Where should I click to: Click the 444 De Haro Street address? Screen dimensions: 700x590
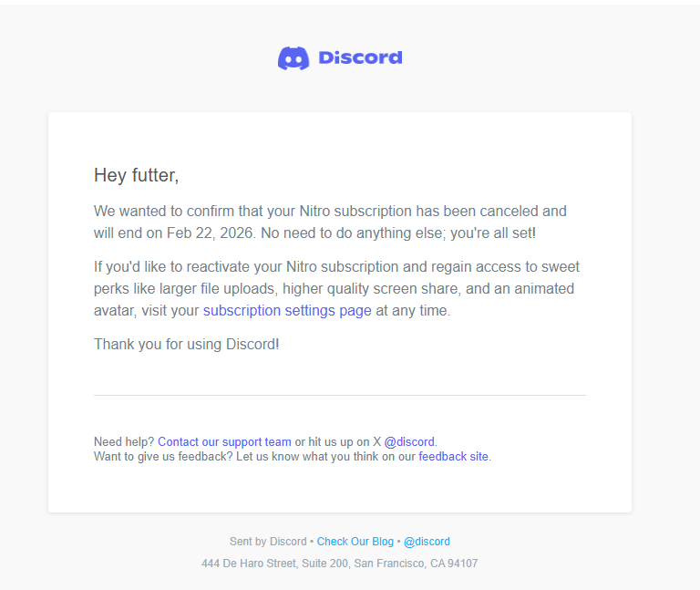[339, 564]
